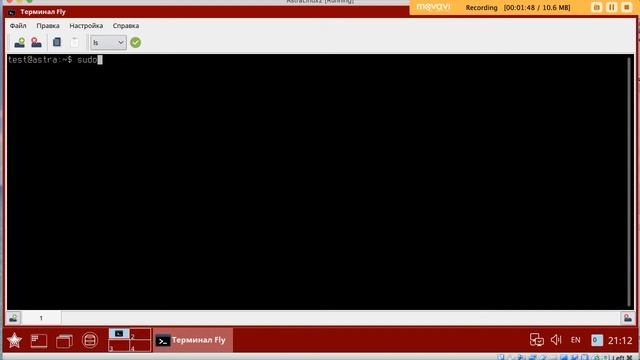Viewport: 640px width, 360px height.
Task: Open the file manager taskbar icon
Action: [90, 340]
